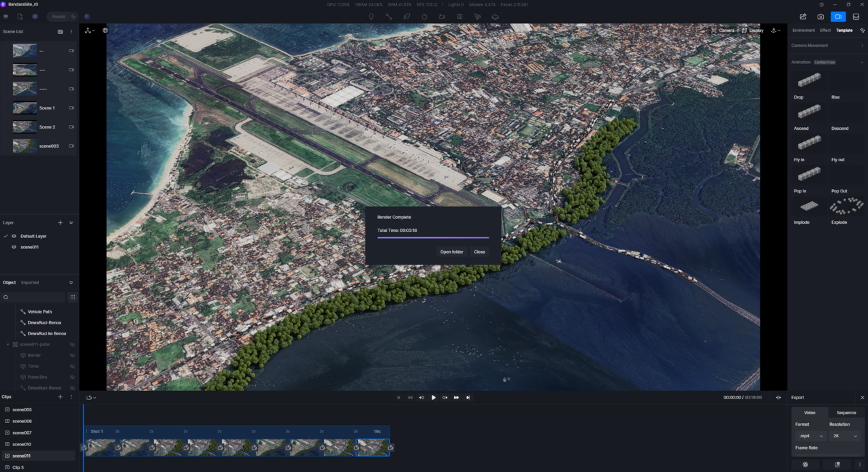Add a new scene in Scene List
Viewport: 868px width, 472px height.
[60, 32]
